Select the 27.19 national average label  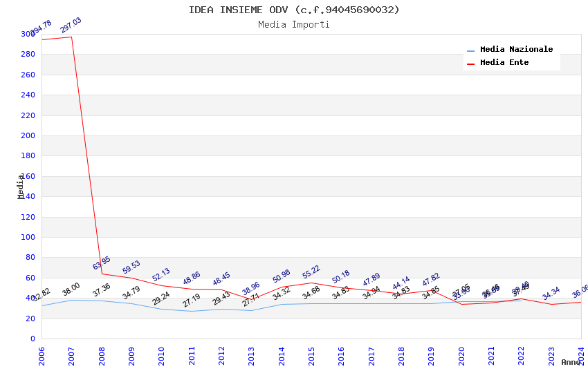pyautogui.click(x=191, y=301)
